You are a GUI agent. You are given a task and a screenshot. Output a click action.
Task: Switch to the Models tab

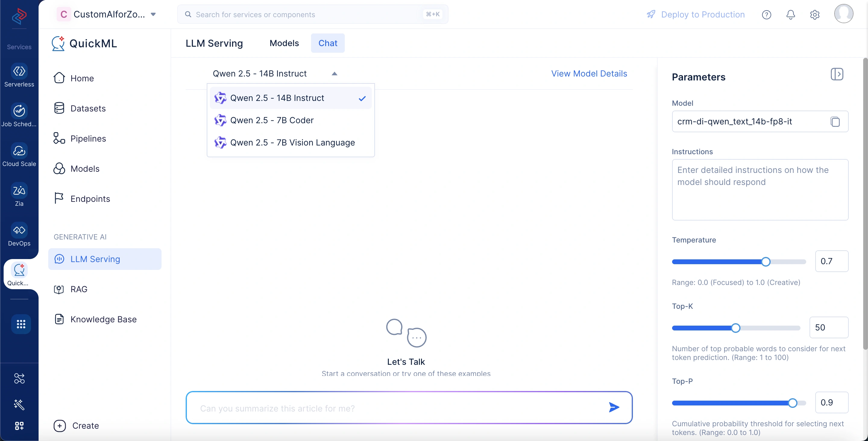tap(284, 43)
